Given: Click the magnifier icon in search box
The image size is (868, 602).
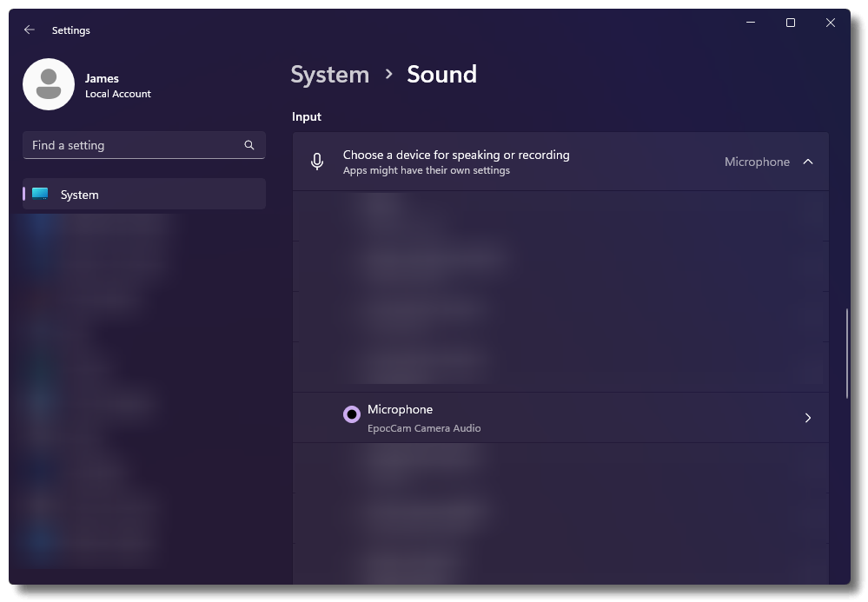Looking at the screenshot, I should coord(249,145).
